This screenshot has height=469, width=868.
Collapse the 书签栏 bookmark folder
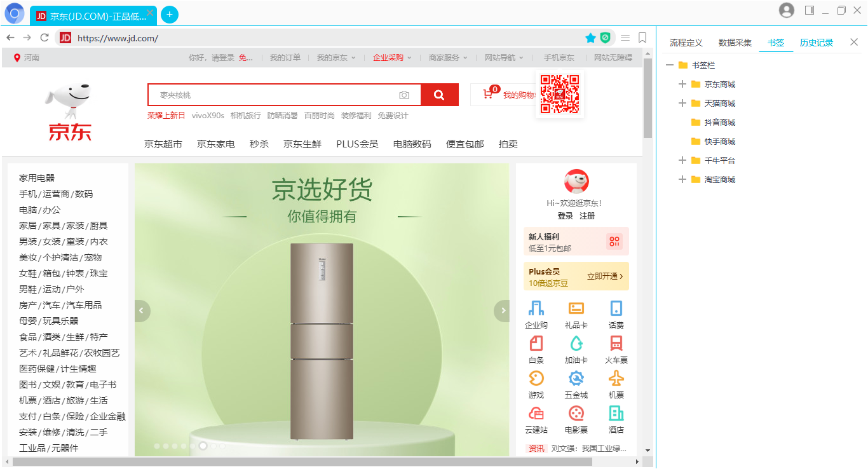pyautogui.click(x=670, y=65)
